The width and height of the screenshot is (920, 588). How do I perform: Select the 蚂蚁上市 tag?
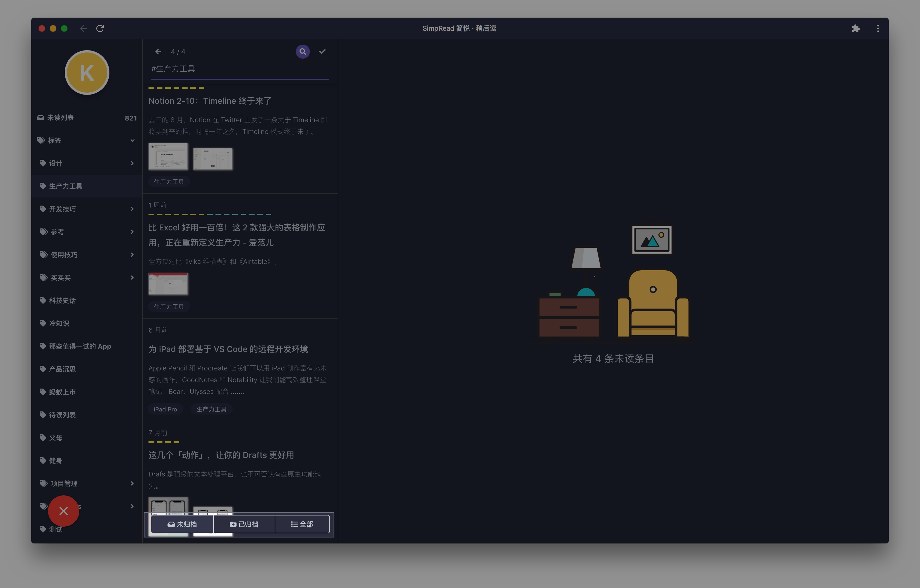[87, 392]
